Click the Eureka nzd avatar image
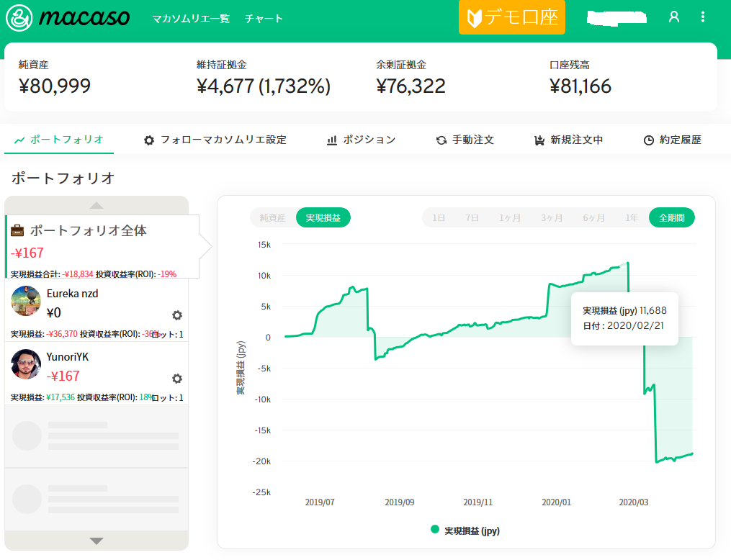 click(26, 301)
